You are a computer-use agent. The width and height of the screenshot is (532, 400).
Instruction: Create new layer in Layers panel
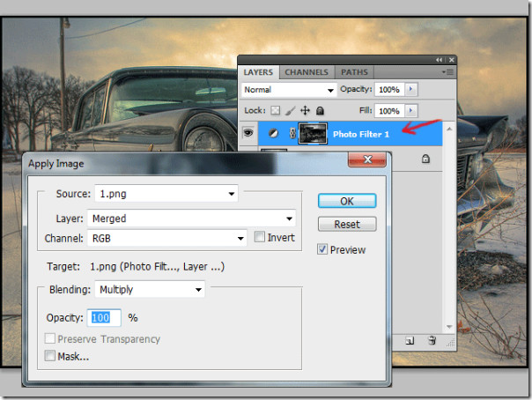pyautogui.click(x=410, y=341)
